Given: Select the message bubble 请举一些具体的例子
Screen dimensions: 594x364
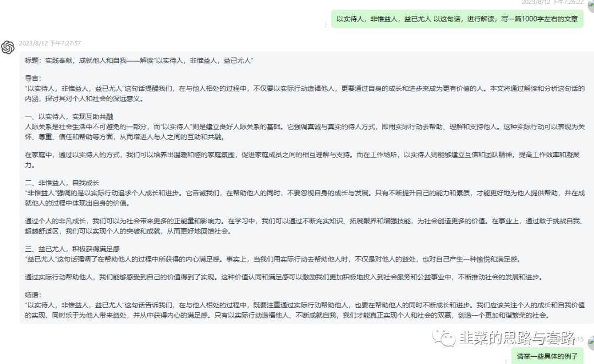Looking at the screenshot, I should (x=546, y=356).
